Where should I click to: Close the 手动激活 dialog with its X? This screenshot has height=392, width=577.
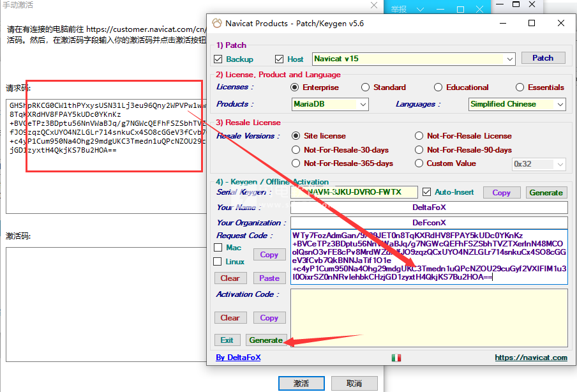tap(374, 5)
